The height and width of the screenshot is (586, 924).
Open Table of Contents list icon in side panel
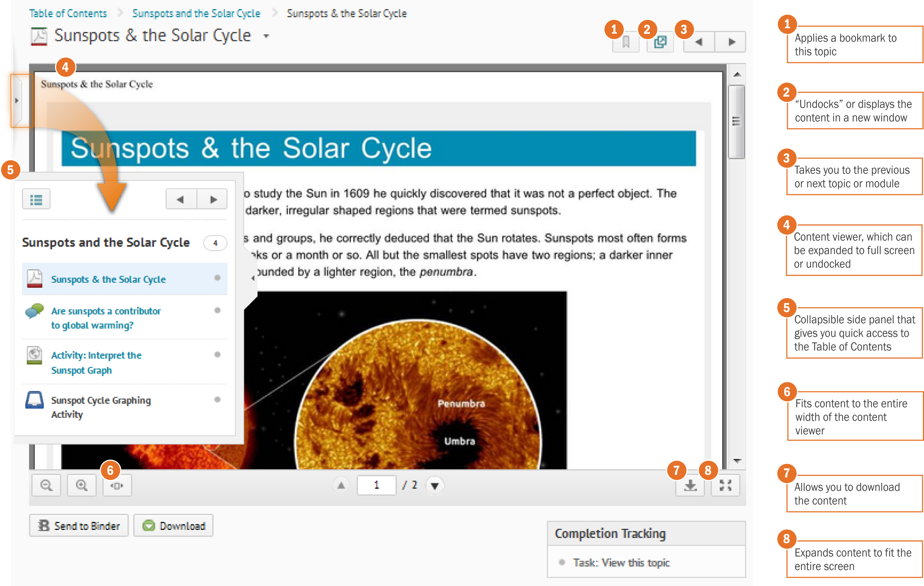point(36,199)
